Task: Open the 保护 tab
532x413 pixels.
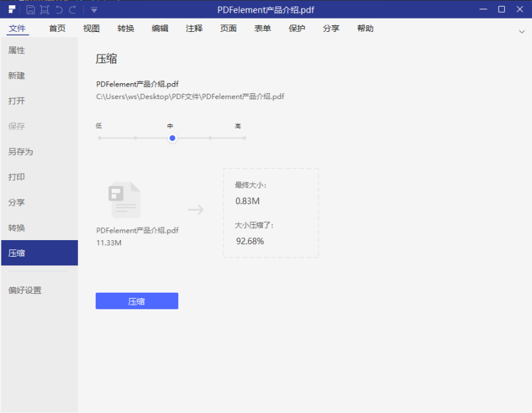Action: 297,28
